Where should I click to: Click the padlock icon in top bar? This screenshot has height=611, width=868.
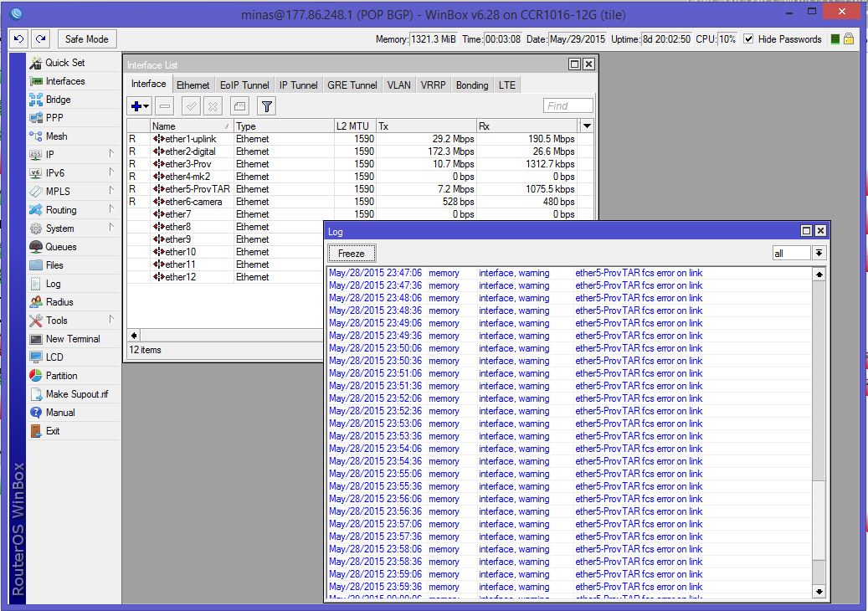point(849,39)
